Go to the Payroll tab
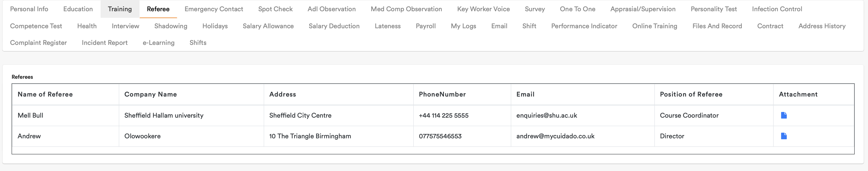 click(425, 26)
